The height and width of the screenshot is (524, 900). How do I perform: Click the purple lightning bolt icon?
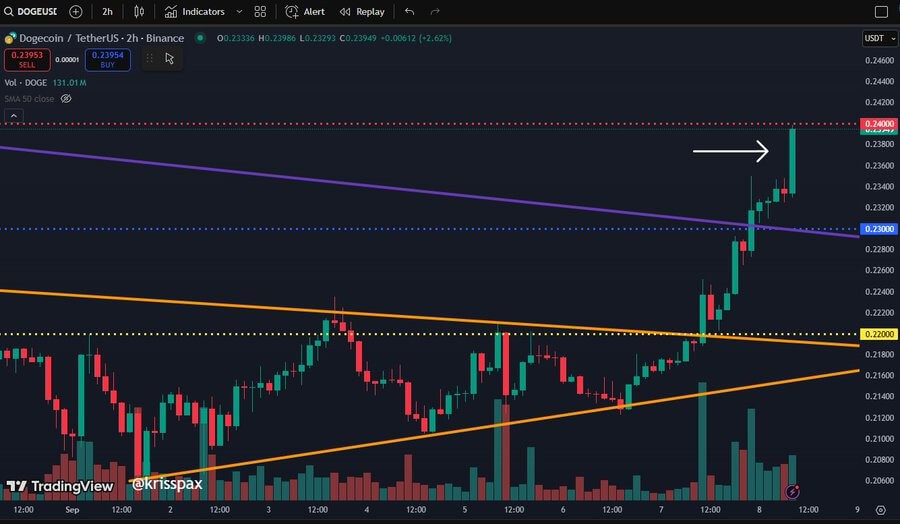coord(793,491)
